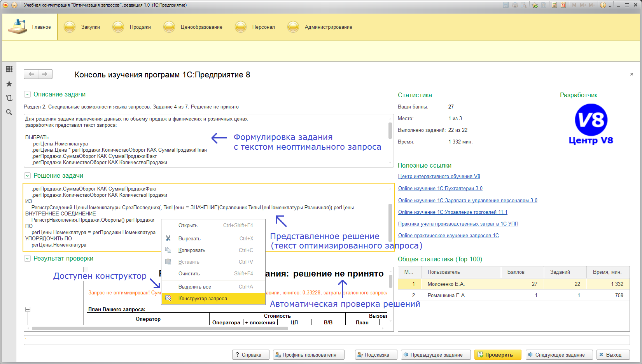The image size is (642, 364).
Task: Open Search magnifier in left sidebar
Action: 9,112
